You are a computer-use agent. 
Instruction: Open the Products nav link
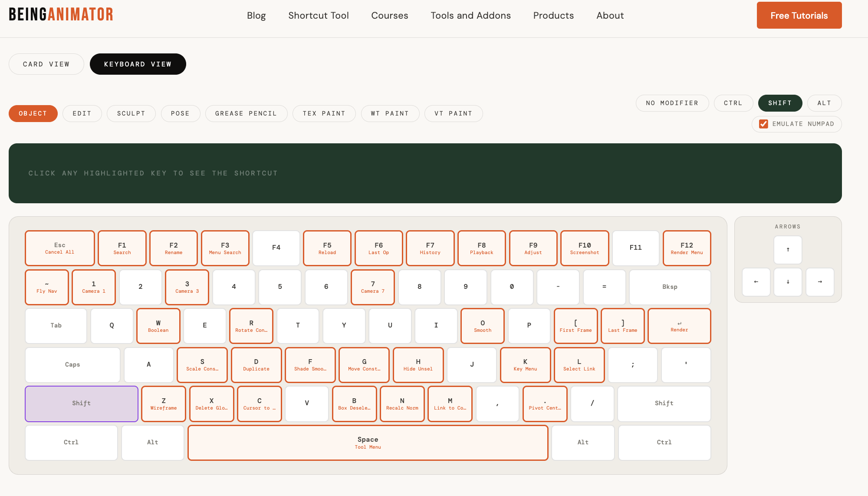point(553,16)
